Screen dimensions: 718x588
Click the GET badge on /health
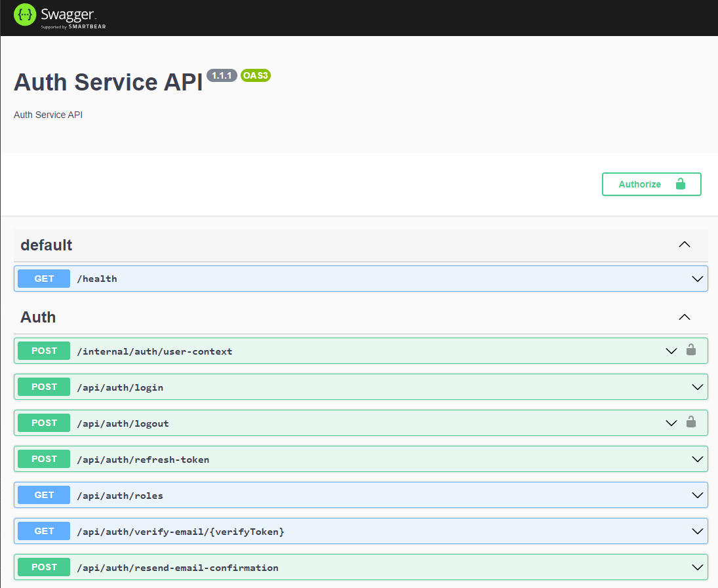(x=44, y=279)
